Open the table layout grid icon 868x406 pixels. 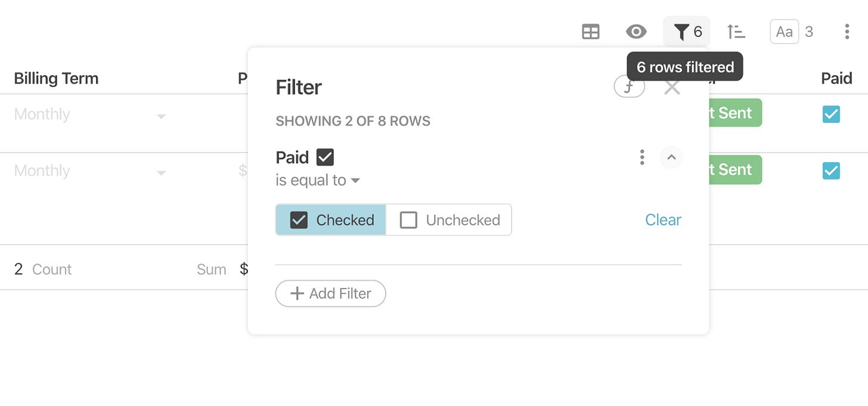(590, 32)
